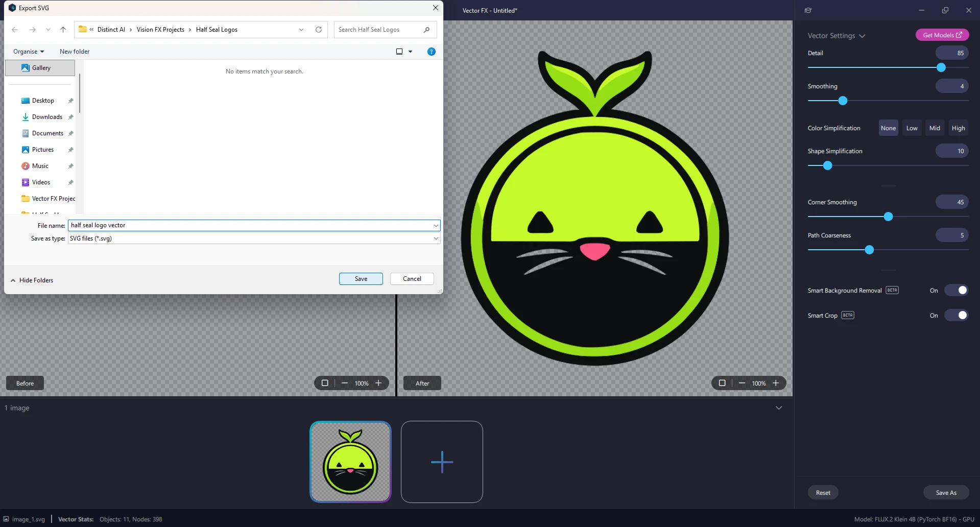The width and height of the screenshot is (980, 527).
Task: Click the Get Models button
Action: 942,35
